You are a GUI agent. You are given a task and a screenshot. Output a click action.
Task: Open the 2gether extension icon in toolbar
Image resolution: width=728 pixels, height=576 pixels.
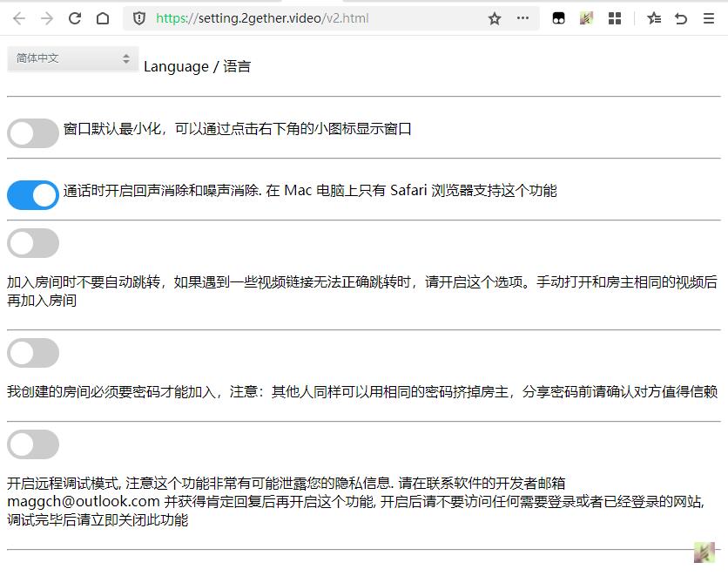586,18
